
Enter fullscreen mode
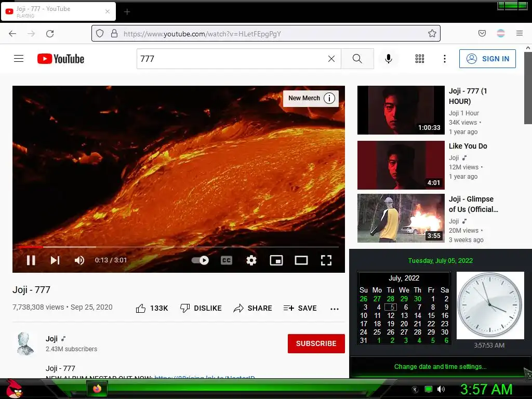(326, 260)
